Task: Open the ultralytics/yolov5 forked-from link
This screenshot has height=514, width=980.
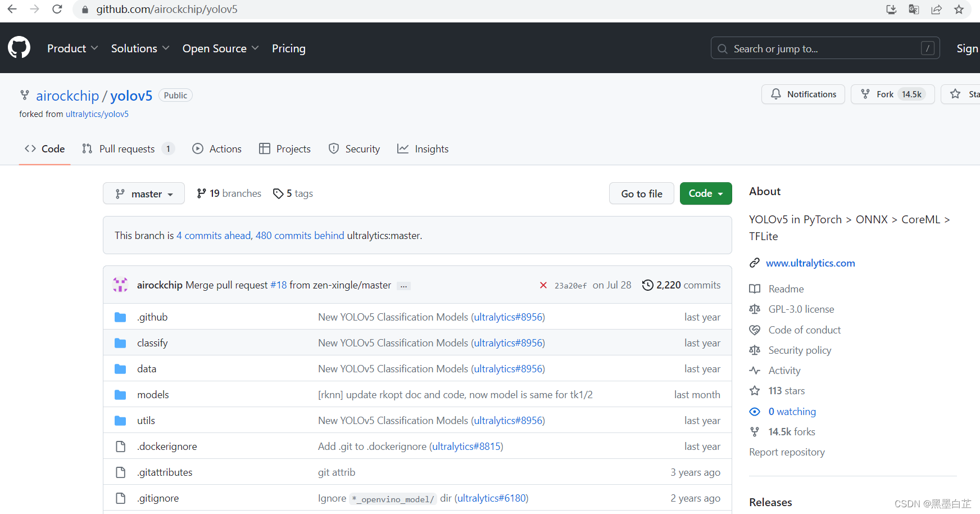Action: click(97, 114)
